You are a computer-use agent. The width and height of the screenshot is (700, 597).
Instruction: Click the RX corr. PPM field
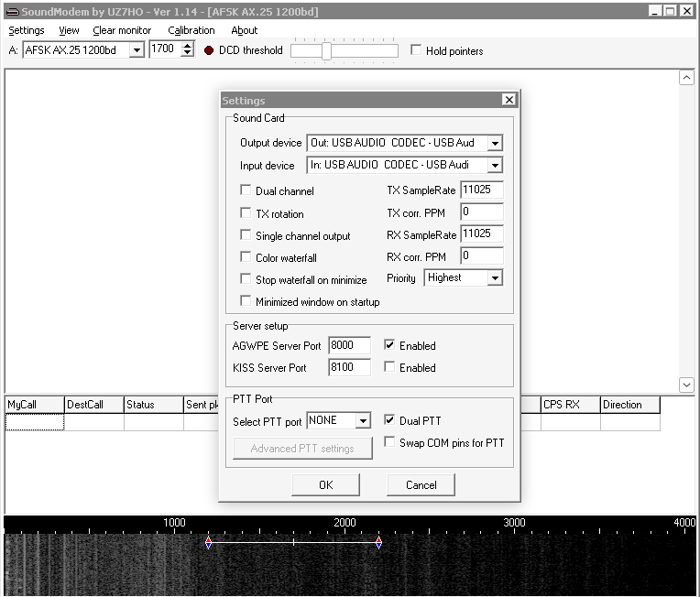pyautogui.click(x=482, y=255)
